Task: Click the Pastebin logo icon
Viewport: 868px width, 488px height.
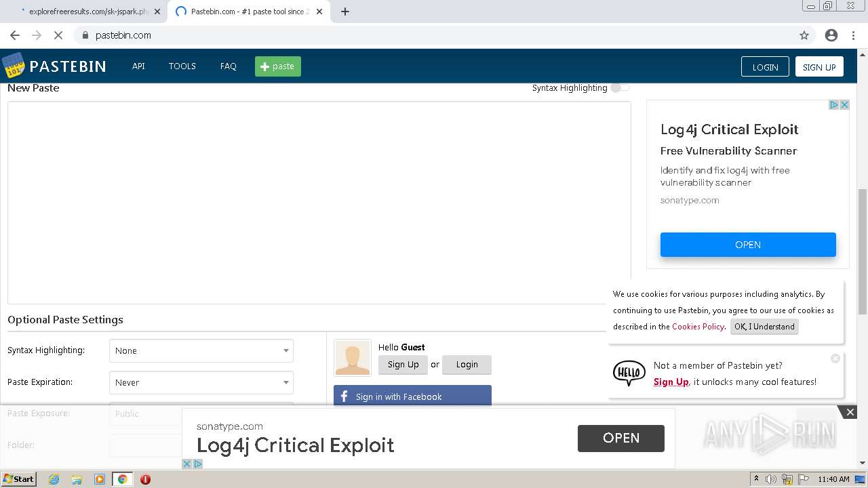Action: [x=13, y=66]
